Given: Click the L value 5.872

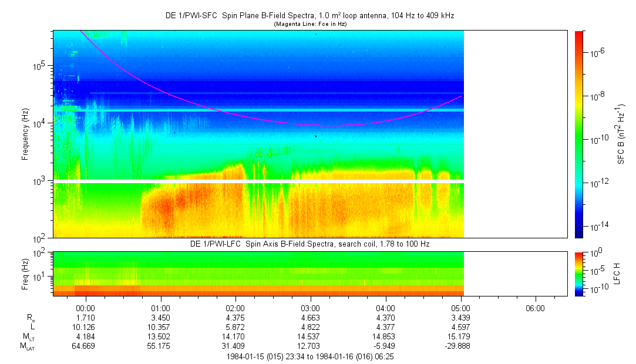Looking at the screenshot, I should tap(235, 327).
